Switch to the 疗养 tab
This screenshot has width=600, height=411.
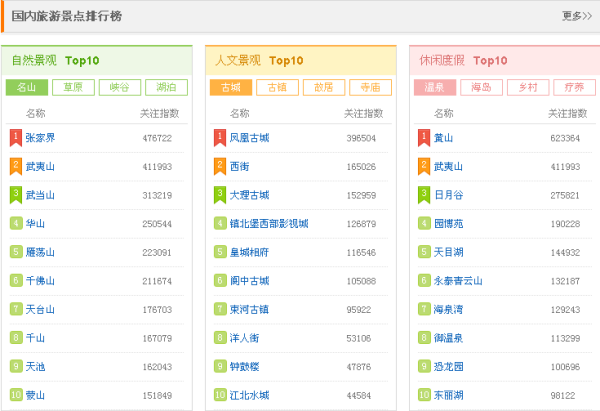(575, 87)
